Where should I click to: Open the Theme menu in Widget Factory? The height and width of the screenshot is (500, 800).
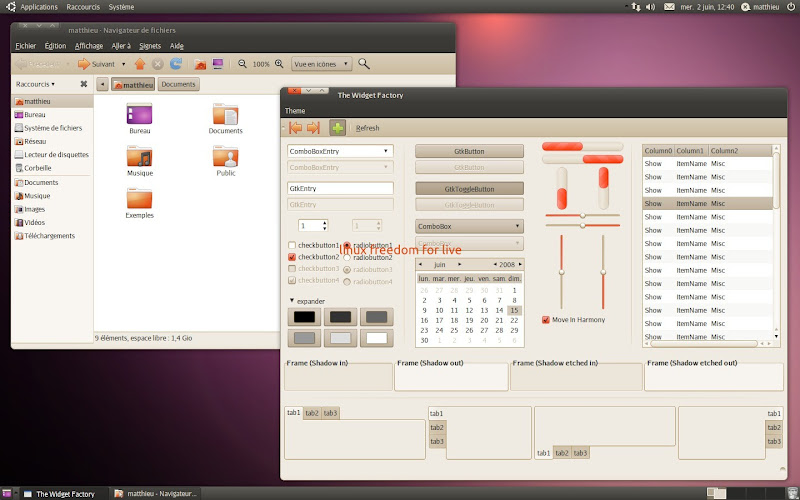tap(295, 110)
